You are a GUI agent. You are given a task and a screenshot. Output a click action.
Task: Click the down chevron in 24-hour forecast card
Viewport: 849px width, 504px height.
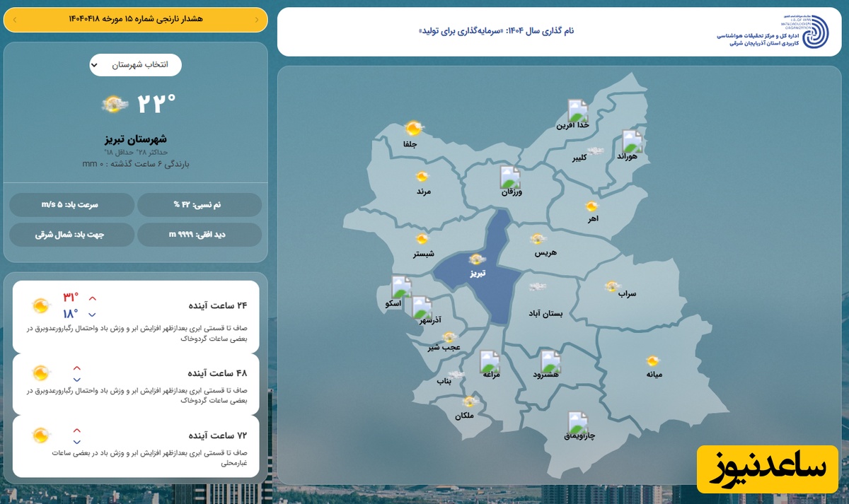(x=92, y=315)
